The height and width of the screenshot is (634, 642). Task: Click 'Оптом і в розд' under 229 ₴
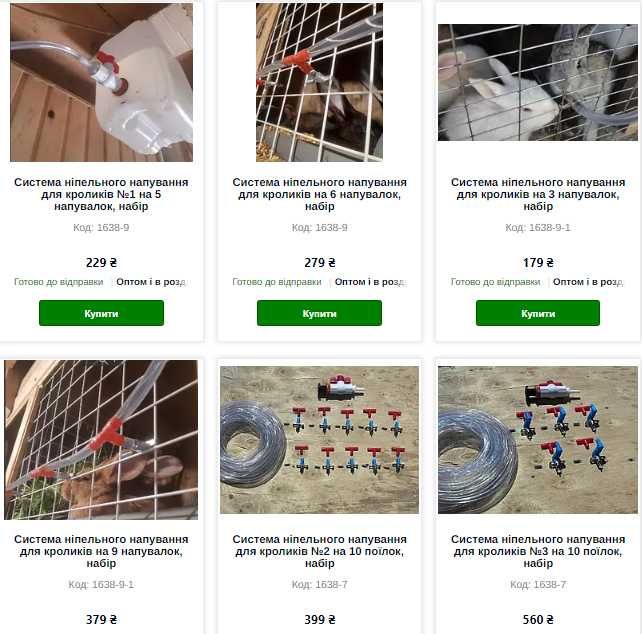[x=151, y=282]
